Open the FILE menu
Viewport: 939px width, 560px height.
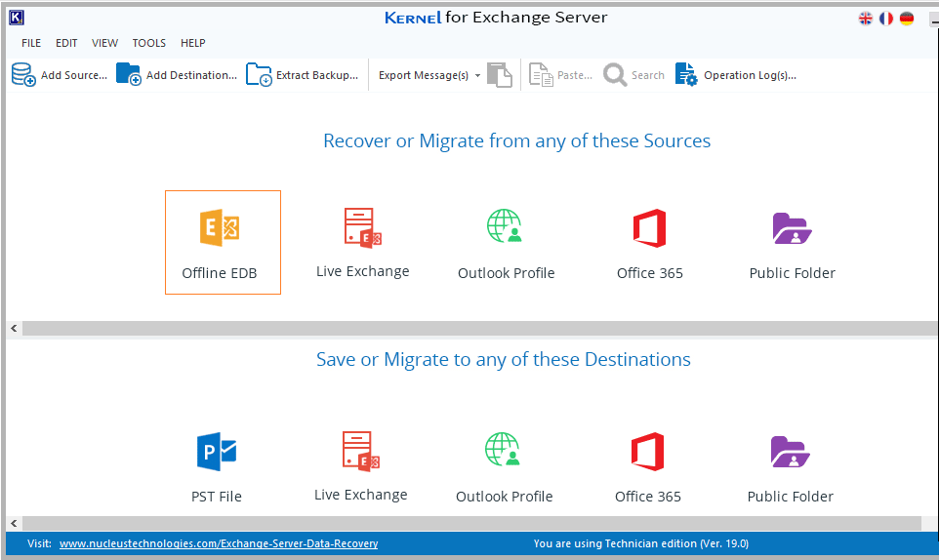(31, 43)
